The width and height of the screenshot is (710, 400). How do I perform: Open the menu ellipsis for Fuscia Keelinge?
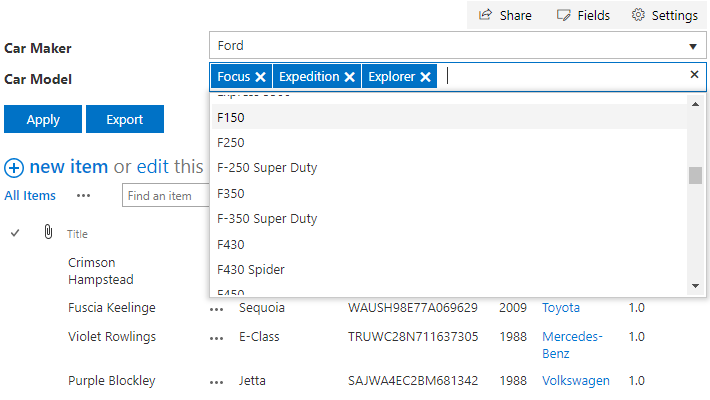(216, 310)
